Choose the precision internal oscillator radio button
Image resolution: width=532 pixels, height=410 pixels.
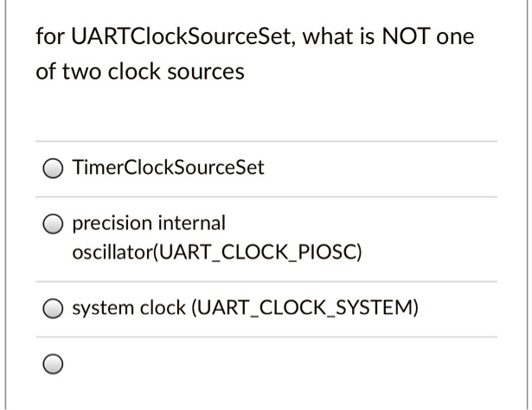pyautogui.click(x=53, y=224)
